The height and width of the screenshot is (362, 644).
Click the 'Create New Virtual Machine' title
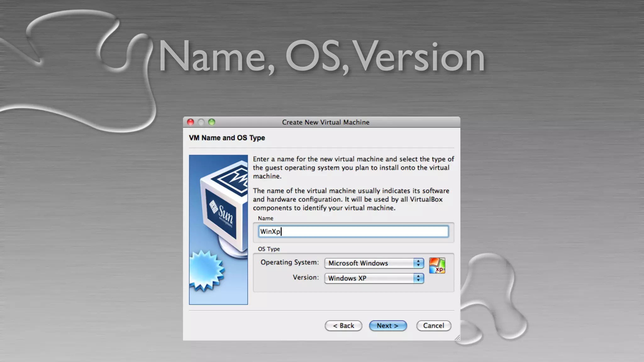pos(325,122)
